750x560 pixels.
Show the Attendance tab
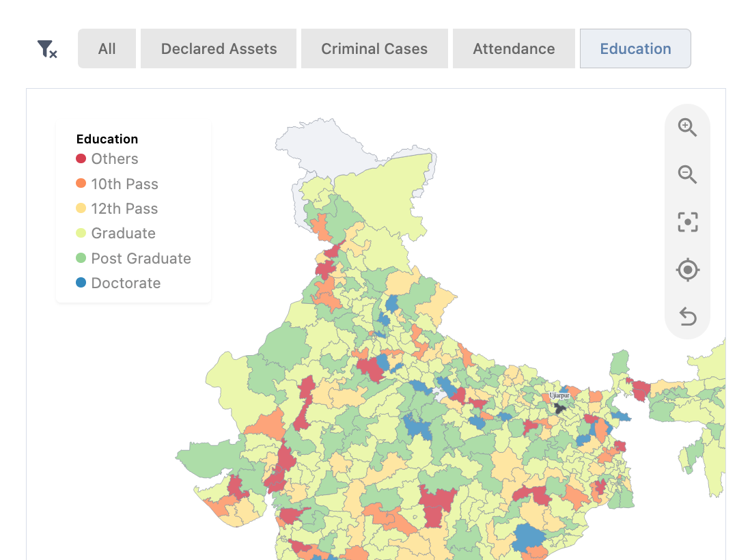coord(514,49)
